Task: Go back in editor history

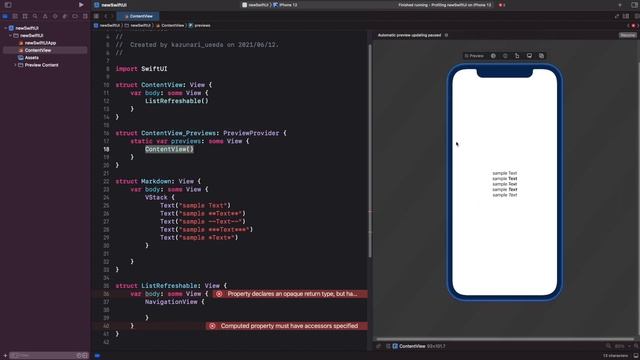Action: [105, 16]
